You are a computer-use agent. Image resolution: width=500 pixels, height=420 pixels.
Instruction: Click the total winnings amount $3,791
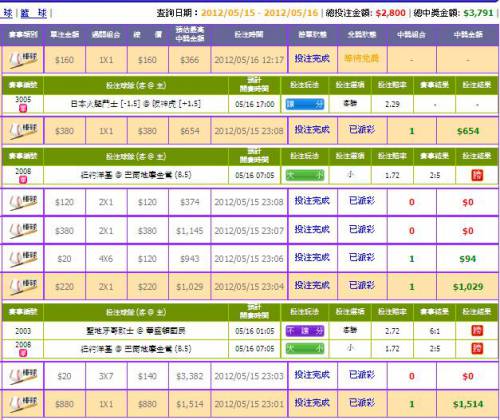pos(478,13)
